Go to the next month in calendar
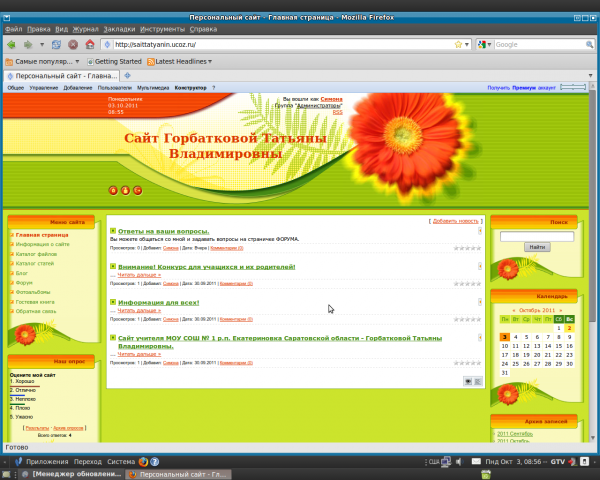Image resolution: width=600 pixels, height=480 pixels. (x=561, y=310)
